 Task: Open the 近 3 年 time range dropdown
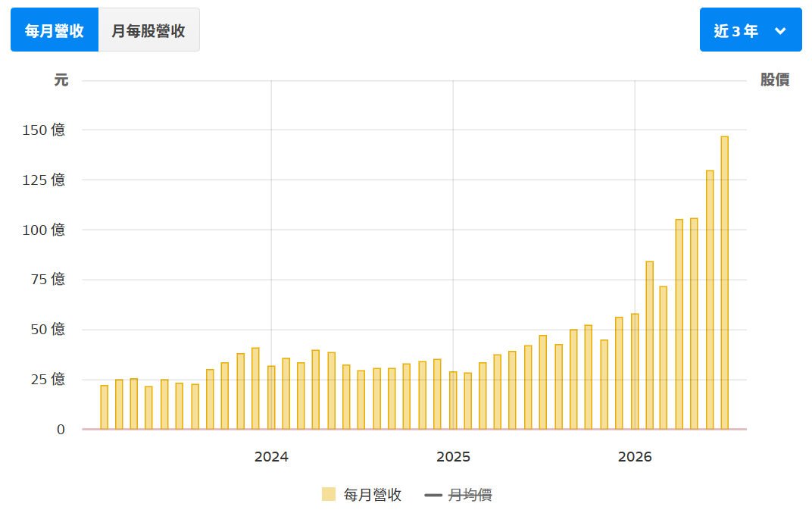pos(751,30)
